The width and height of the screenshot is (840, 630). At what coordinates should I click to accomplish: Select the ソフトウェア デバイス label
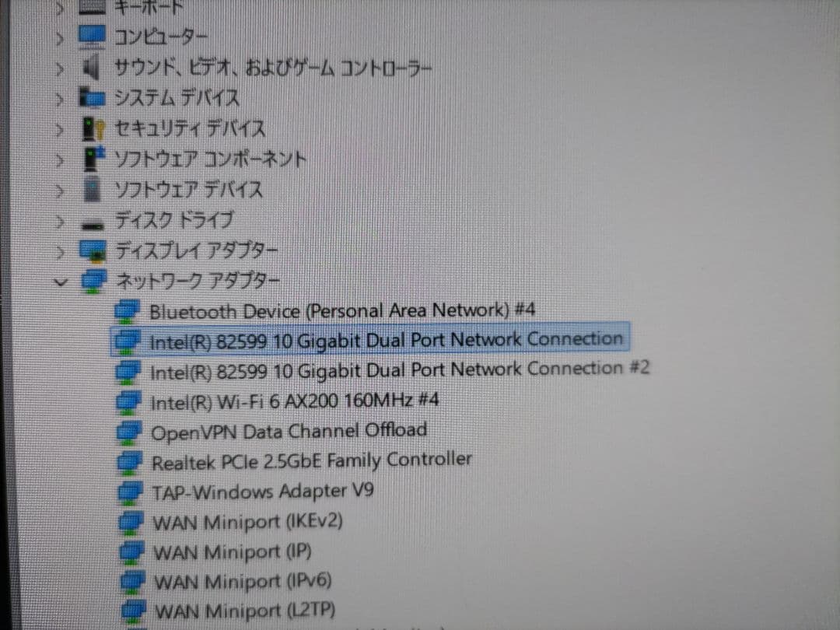click(188, 191)
